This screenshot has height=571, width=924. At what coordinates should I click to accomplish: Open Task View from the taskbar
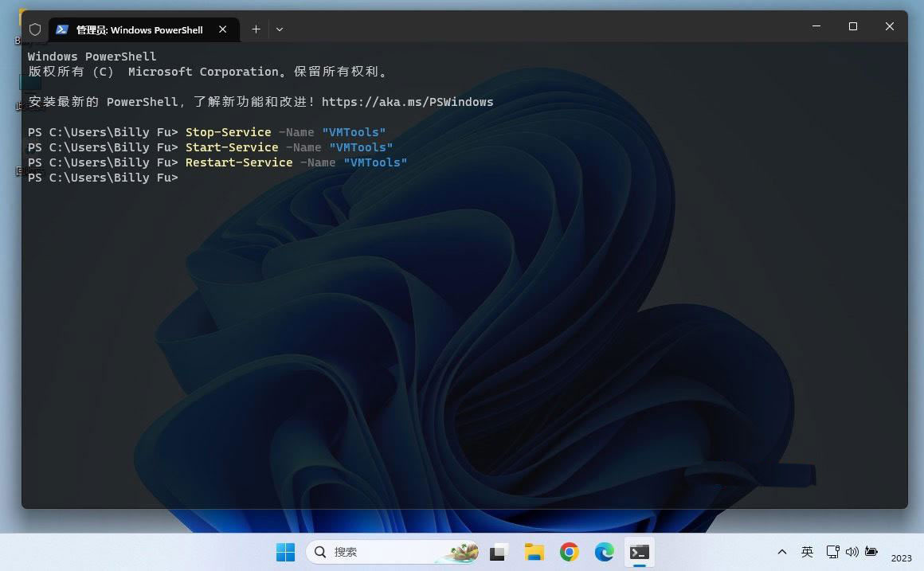[x=499, y=552]
